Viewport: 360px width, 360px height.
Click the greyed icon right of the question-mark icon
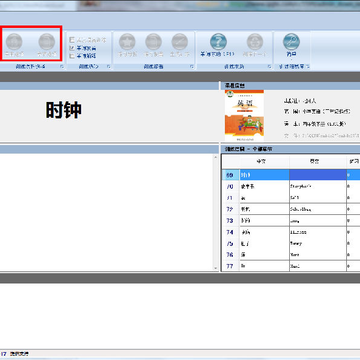point(255,42)
